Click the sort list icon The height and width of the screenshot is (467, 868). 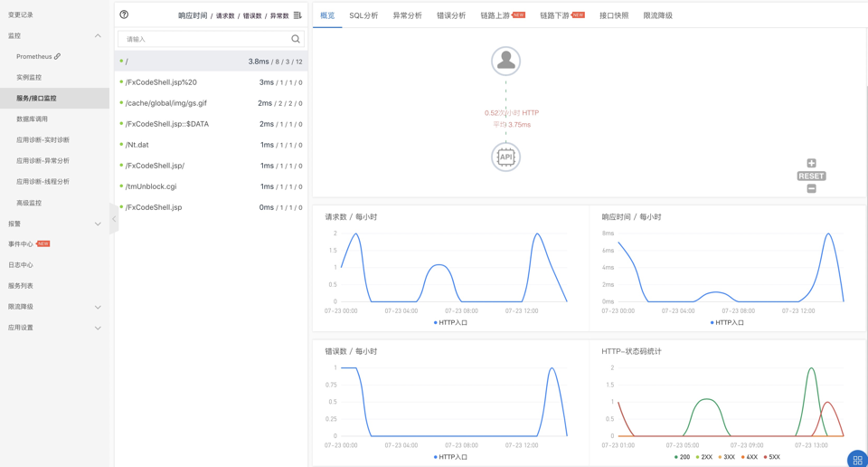click(297, 15)
